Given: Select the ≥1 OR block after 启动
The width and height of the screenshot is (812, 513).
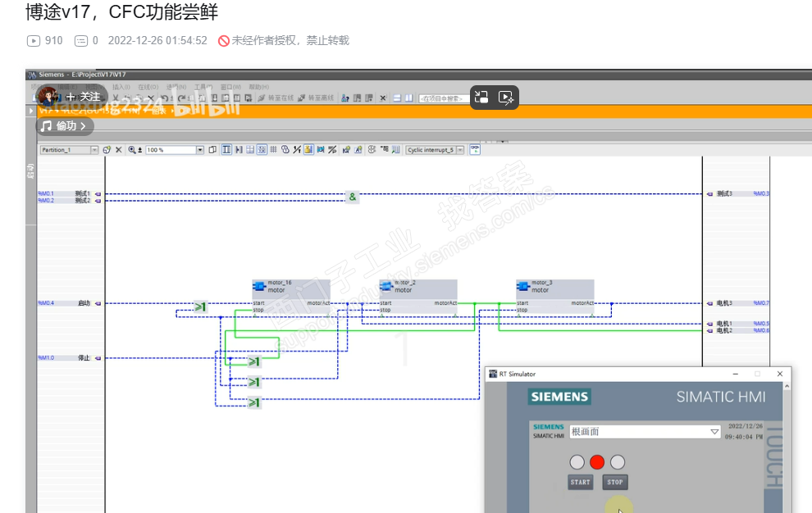Looking at the screenshot, I should coord(200,307).
